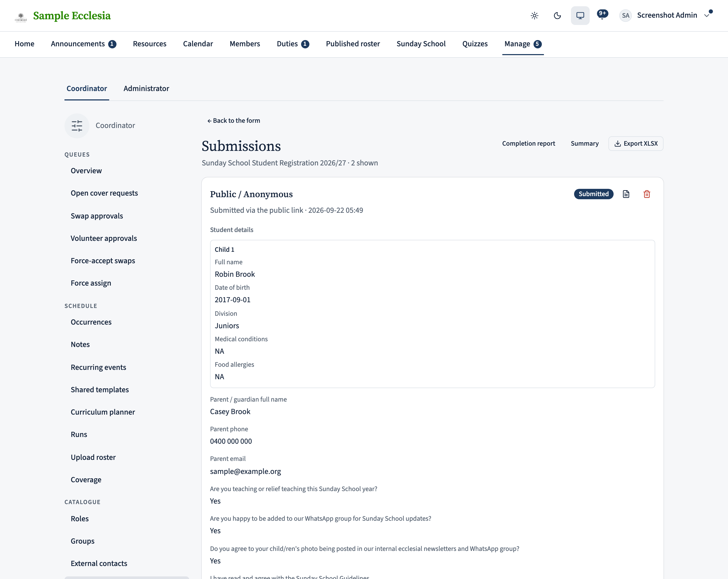Open Recurring events

pos(98,367)
